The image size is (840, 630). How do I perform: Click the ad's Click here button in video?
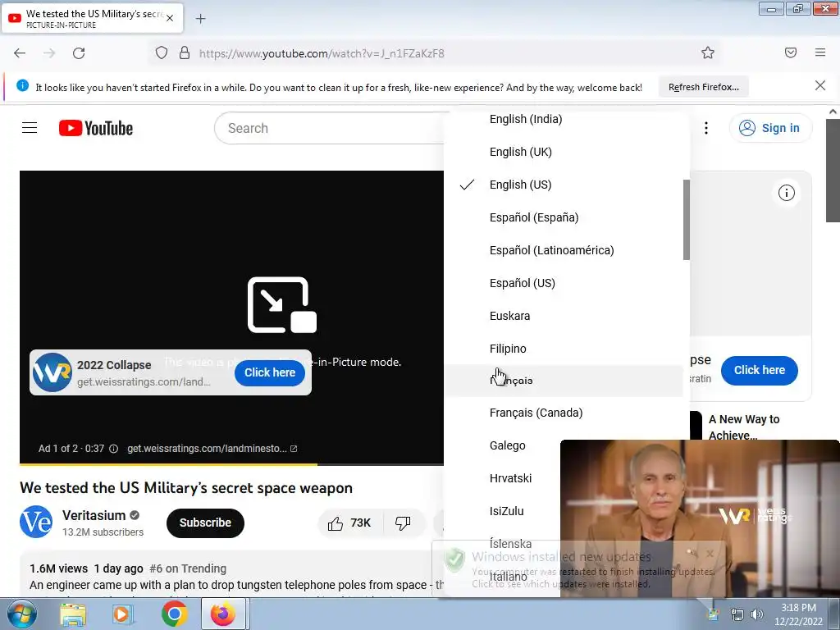(270, 372)
